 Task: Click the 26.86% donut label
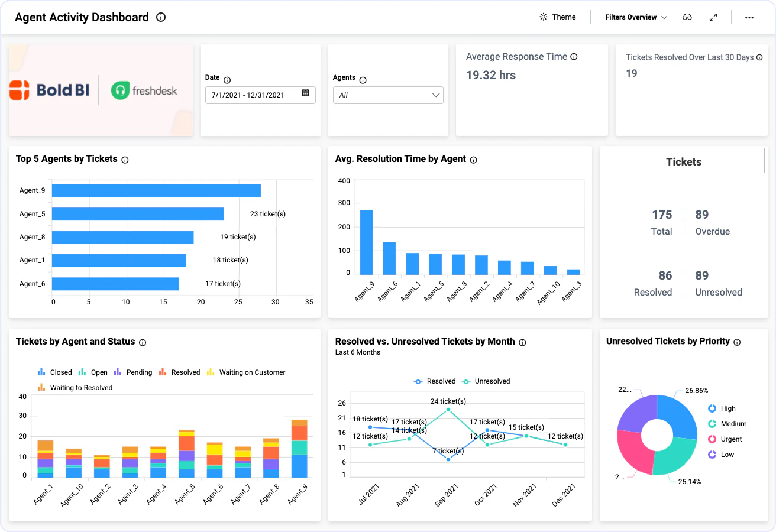697,391
